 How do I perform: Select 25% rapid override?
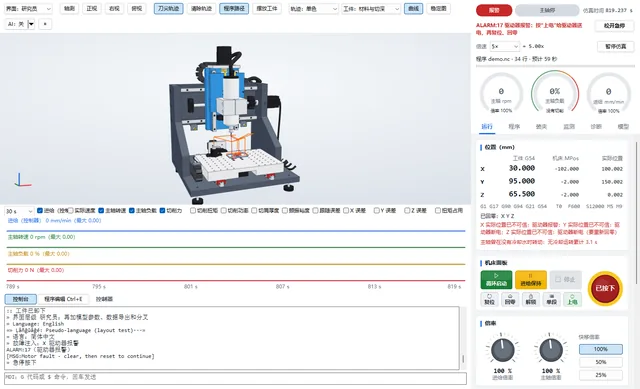[601, 375]
